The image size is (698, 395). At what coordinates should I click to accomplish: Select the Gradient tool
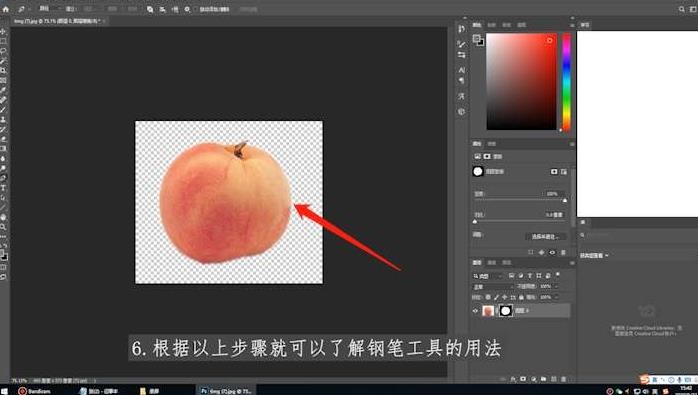tap(4, 149)
